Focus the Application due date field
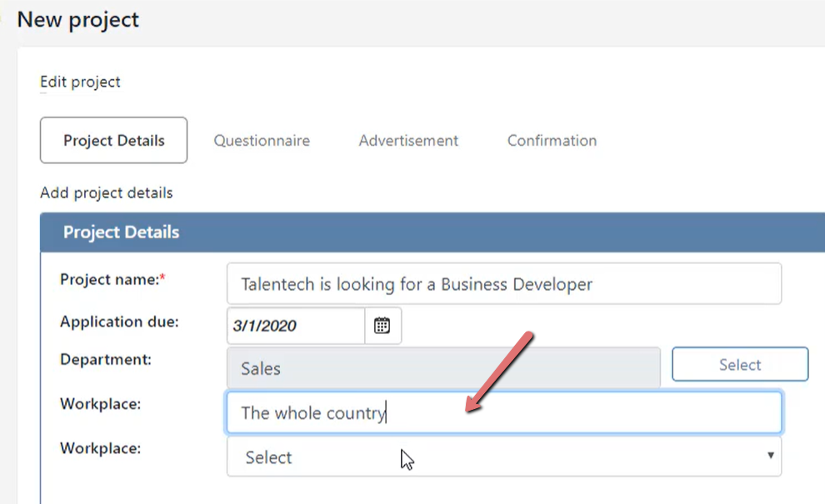 [296, 326]
